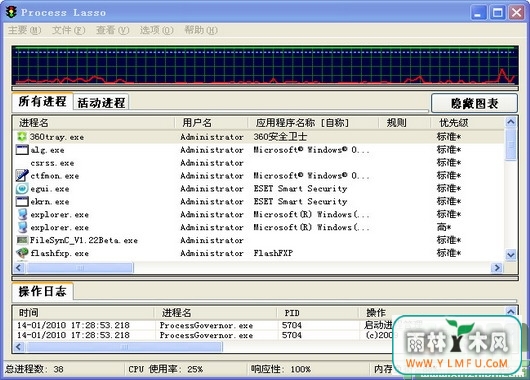Switch to the 活动进程 tab

(x=101, y=102)
